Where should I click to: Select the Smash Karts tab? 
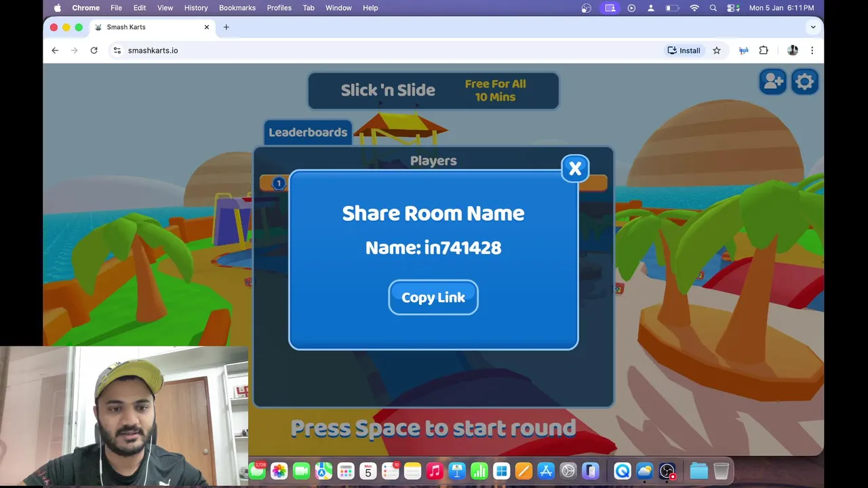tap(152, 27)
